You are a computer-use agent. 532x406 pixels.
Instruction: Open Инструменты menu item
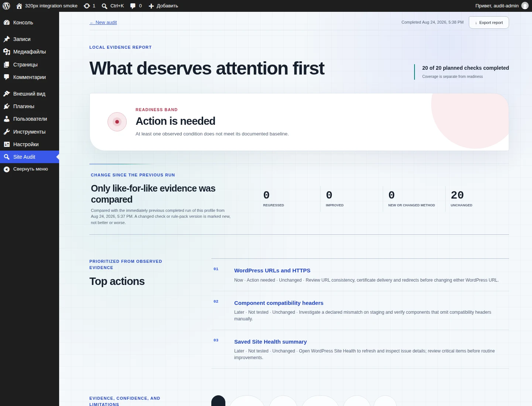[x=30, y=132]
